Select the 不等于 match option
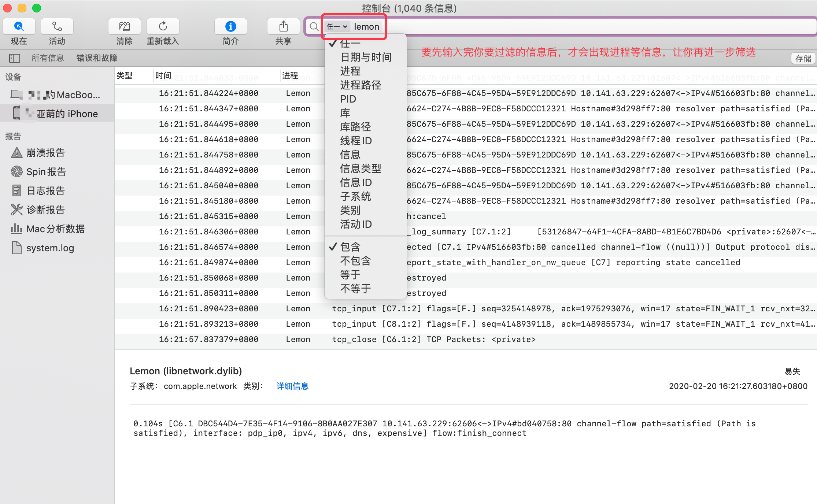The width and height of the screenshot is (817, 504). click(x=355, y=289)
